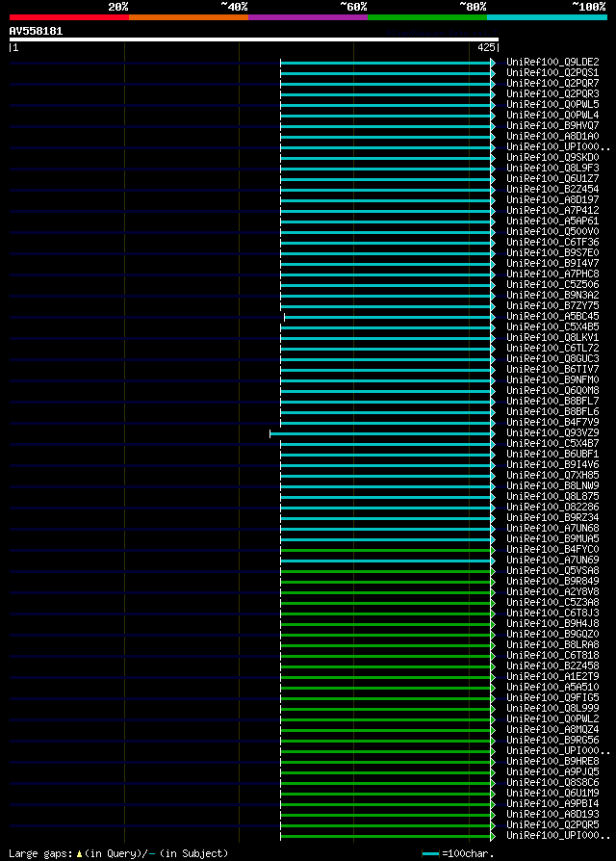Image resolution: width=616 pixels, height=861 pixels.
Task: Click the Large gaps legend text
Action: [x=118, y=854]
